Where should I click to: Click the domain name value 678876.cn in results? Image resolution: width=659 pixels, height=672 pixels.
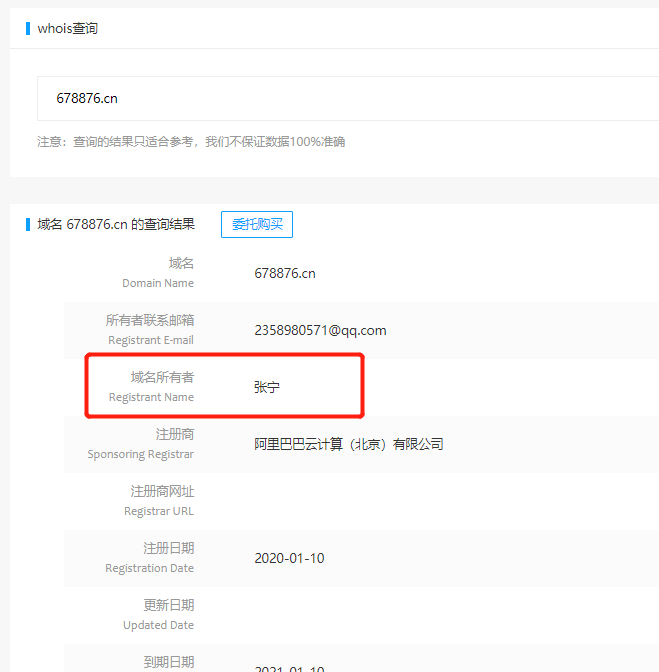285,273
